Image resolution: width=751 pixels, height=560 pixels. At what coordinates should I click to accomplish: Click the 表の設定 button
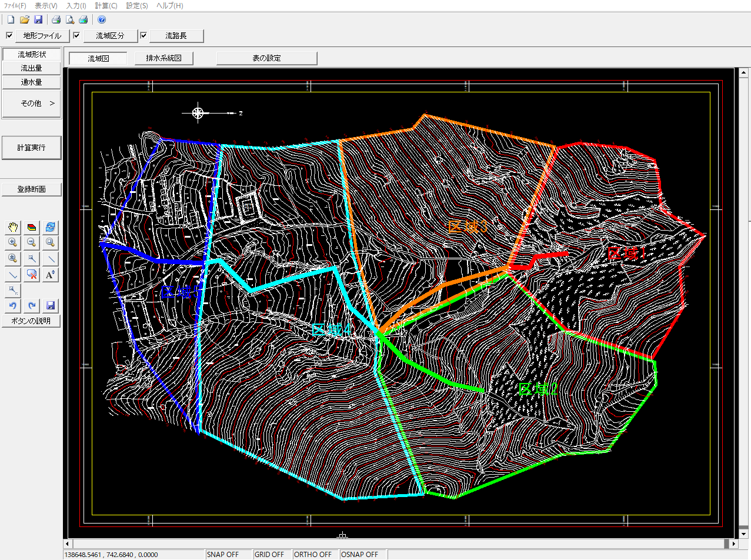(266, 58)
